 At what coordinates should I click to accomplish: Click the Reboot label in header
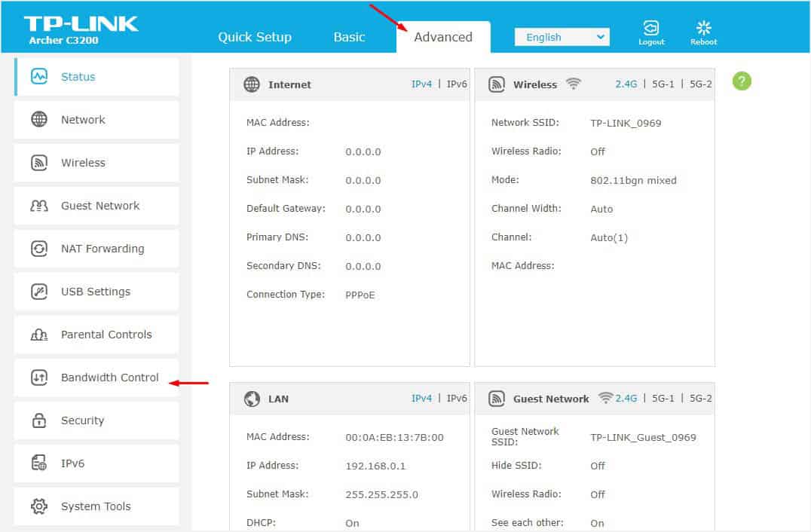point(703,42)
